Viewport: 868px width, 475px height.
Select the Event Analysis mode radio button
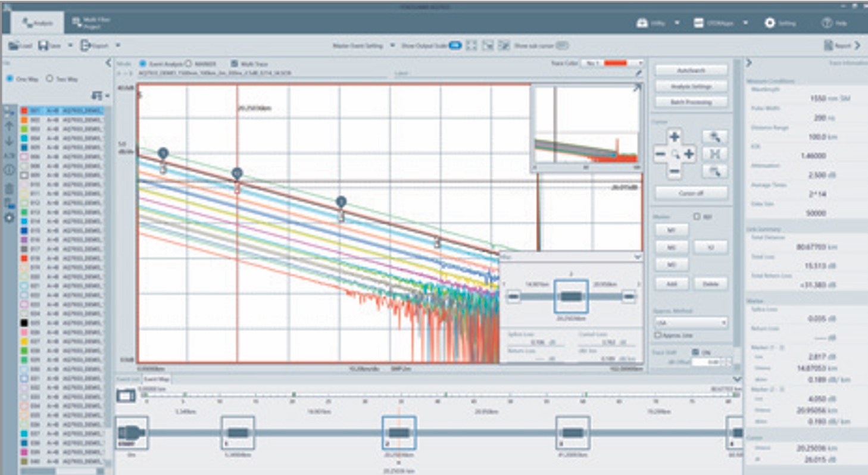[142, 63]
